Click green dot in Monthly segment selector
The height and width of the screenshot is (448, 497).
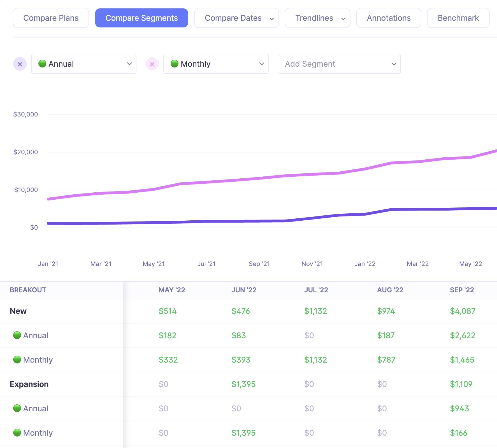175,64
